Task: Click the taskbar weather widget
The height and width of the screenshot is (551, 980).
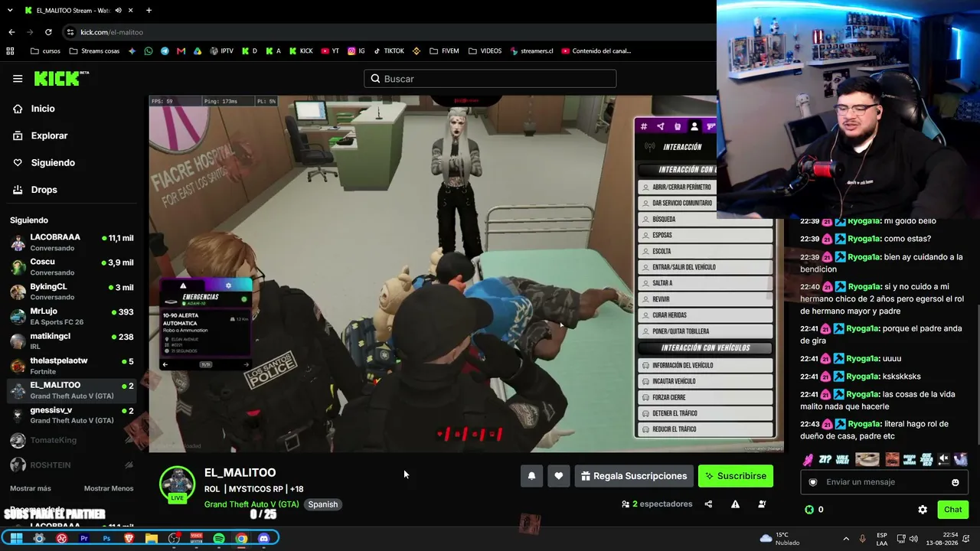Action: 779,539
